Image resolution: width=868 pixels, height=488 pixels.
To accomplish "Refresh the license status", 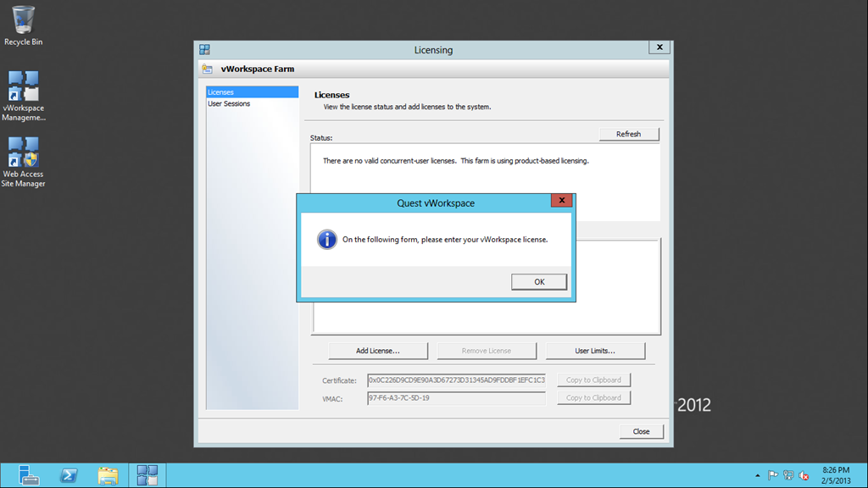I will coord(629,134).
